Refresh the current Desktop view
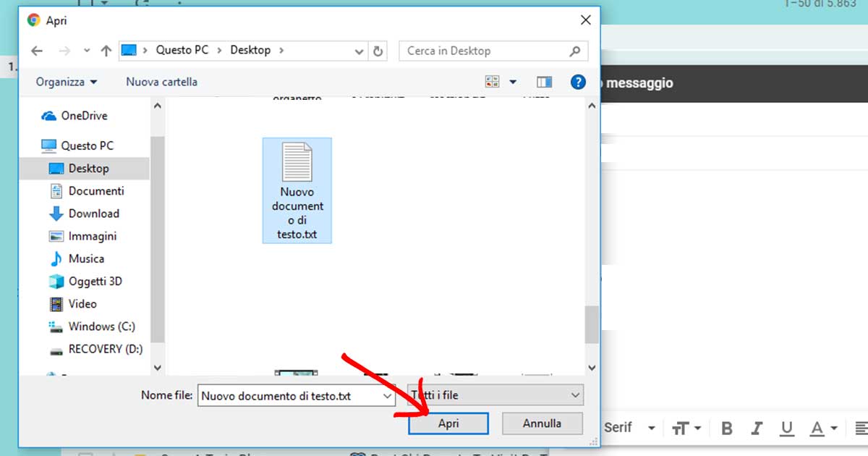 click(378, 51)
